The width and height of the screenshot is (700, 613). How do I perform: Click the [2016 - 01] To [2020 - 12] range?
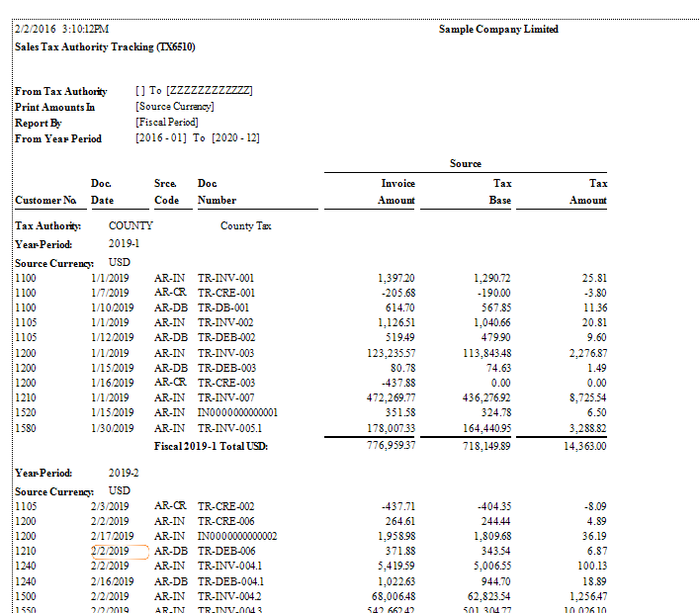[x=198, y=137]
